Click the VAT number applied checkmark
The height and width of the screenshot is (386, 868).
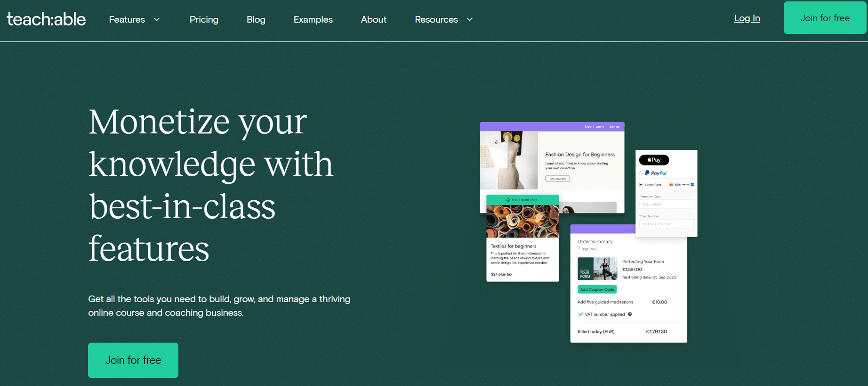580,314
